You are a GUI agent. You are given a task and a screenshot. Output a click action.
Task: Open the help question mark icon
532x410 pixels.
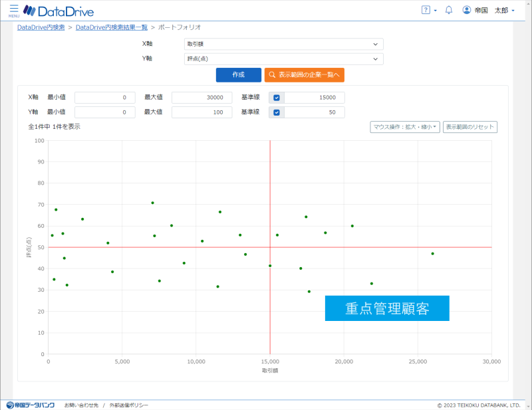(x=426, y=10)
